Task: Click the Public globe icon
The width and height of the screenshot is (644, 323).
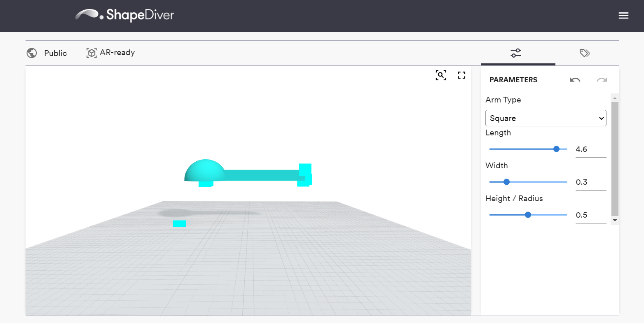Action: coord(32,53)
